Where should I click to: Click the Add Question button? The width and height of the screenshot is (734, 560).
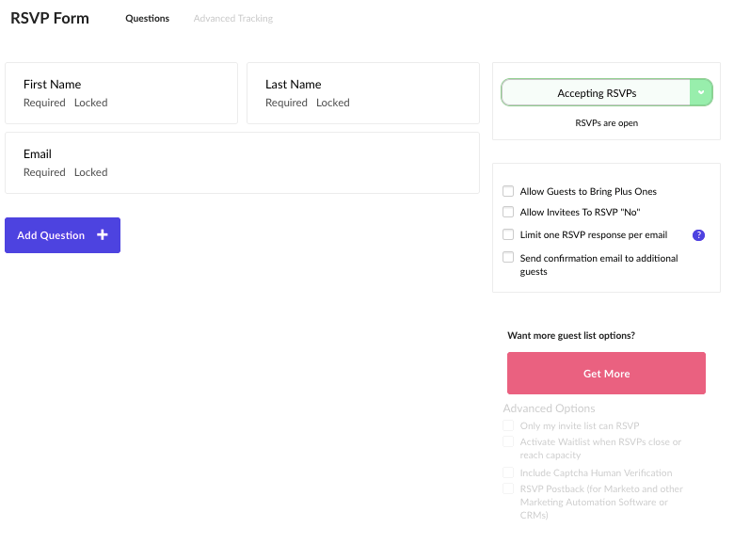62,235
